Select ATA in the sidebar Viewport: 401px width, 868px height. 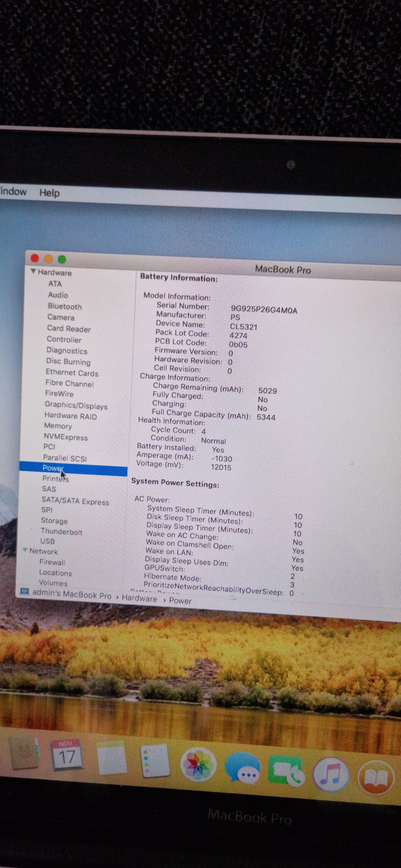[55, 283]
